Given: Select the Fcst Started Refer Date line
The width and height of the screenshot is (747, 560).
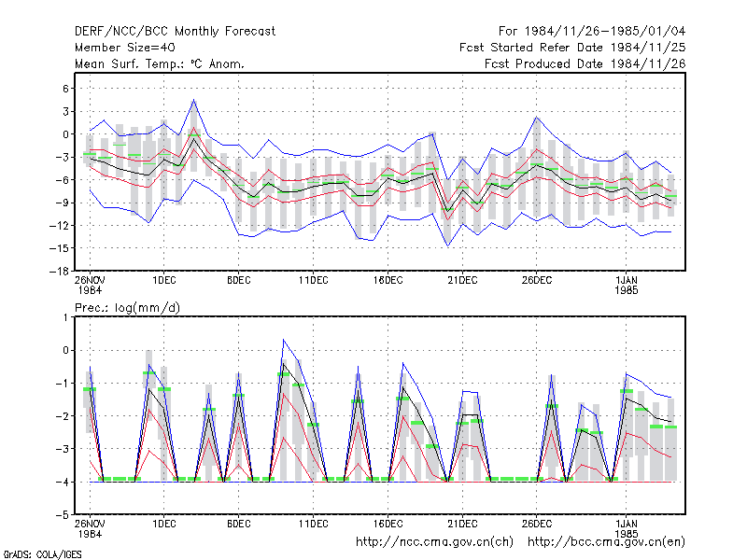Looking at the screenshot, I should pyautogui.click(x=572, y=48).
